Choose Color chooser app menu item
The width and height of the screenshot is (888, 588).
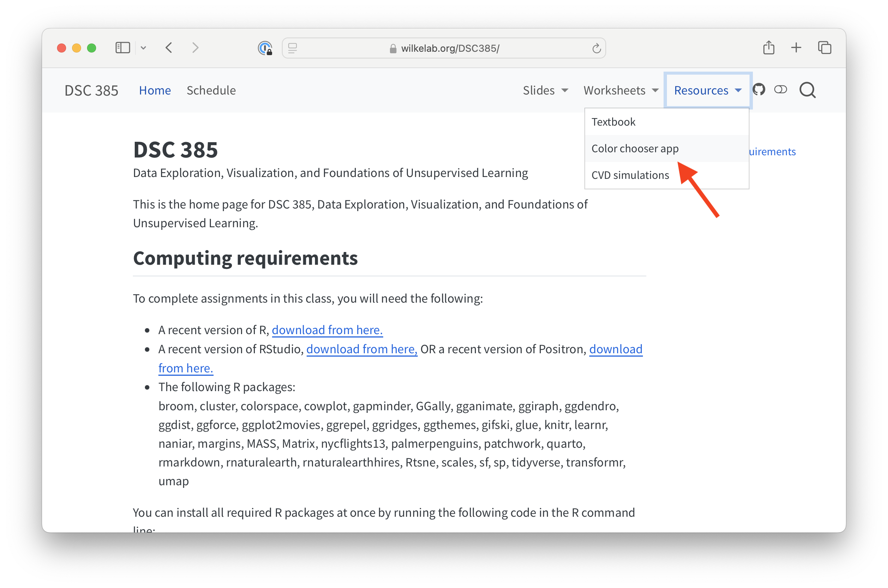635,148
